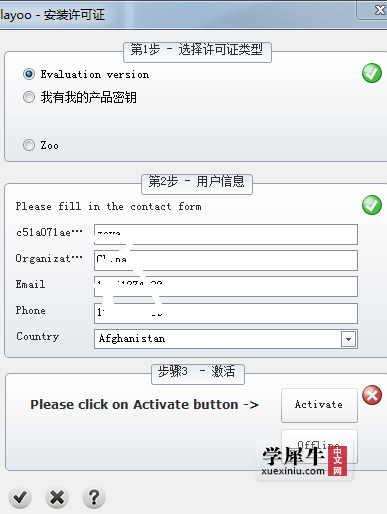Screen dimensions: 387x514
Task: Select Evaluation version radio button
Action: 29,74
